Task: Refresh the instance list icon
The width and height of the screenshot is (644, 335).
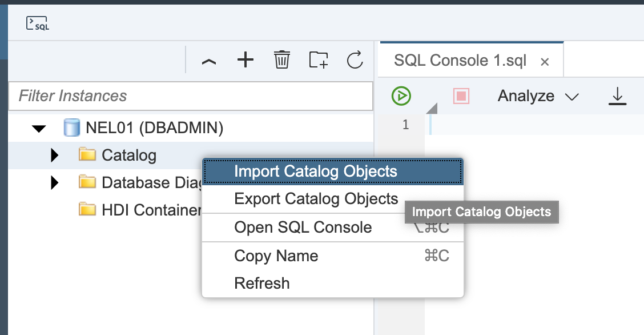Action: pos(355,59)
